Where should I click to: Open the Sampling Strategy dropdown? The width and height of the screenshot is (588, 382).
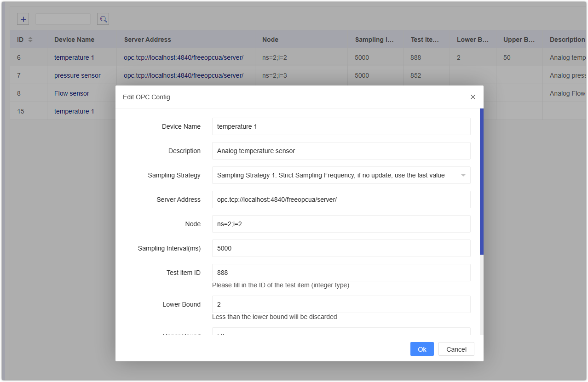[341, 175]
